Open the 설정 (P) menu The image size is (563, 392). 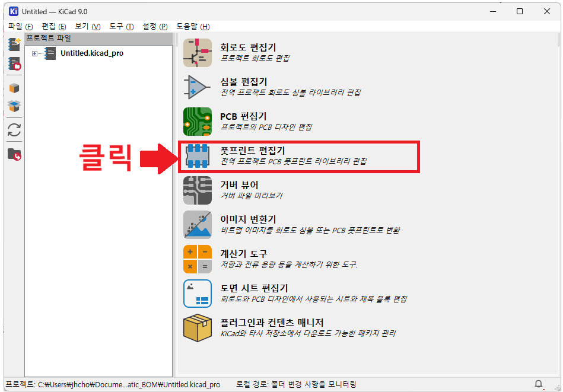coord(155,27)
